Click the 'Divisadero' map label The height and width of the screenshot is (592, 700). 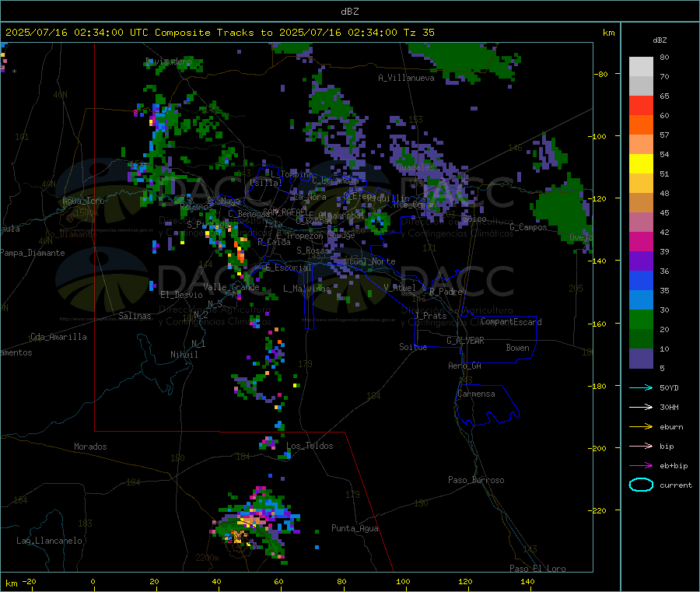coord(168,61)
